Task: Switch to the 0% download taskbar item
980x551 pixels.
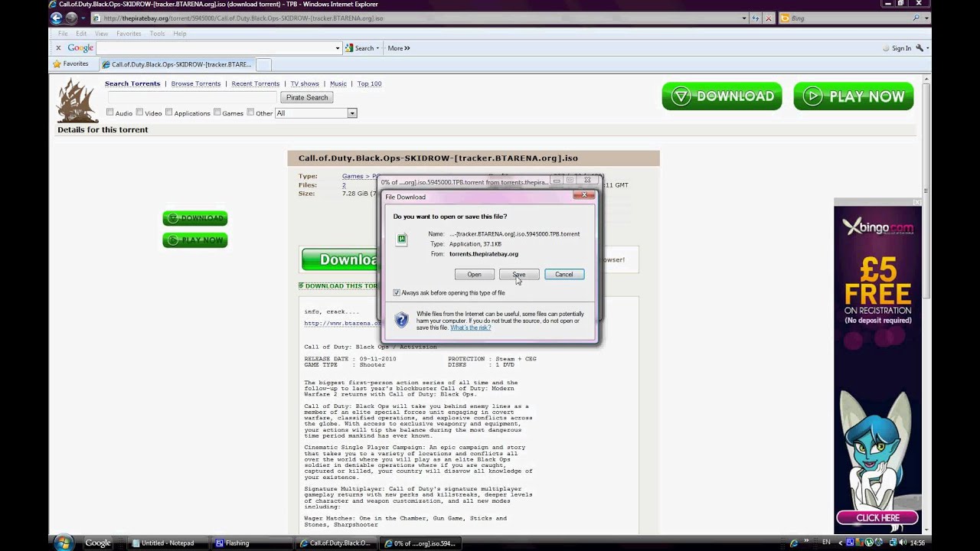Action: 420,543
